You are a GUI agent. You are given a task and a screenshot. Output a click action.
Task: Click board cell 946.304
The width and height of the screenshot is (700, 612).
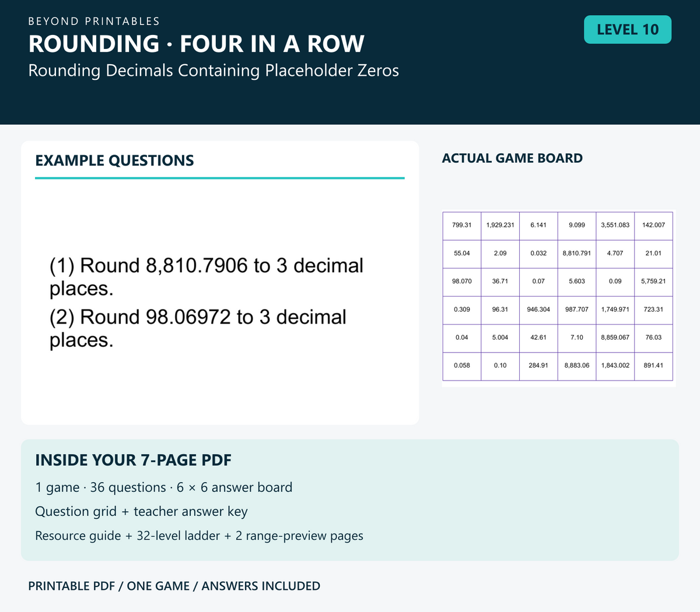538,309
